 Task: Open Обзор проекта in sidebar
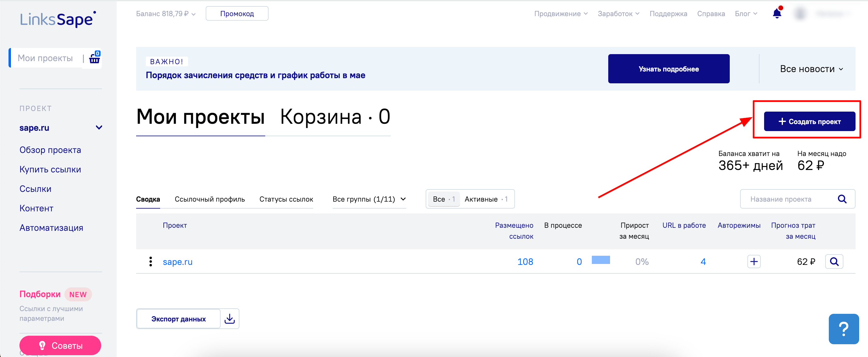click(x=50, y=150)
